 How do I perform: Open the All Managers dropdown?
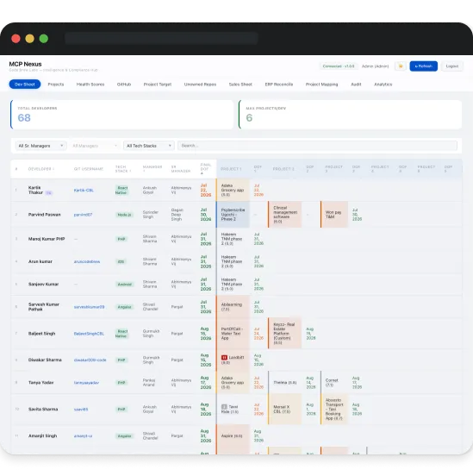95,146
